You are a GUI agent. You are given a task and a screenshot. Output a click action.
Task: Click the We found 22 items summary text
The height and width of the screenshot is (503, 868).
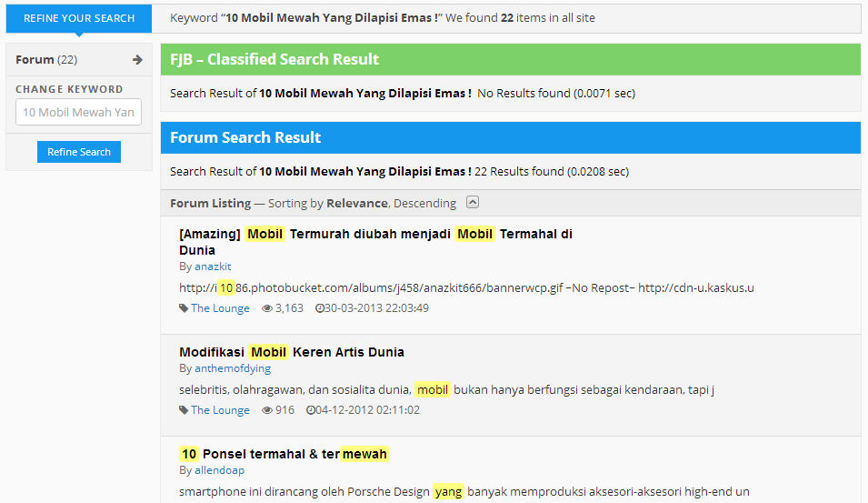521,17
